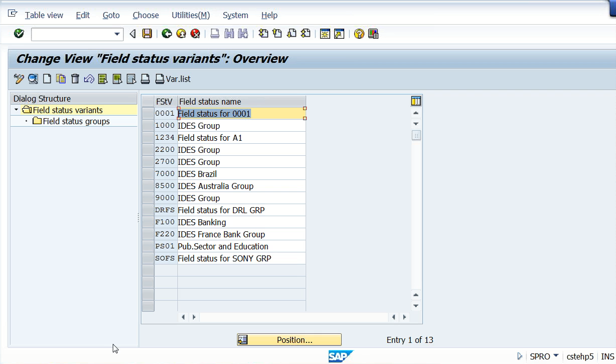Click the window menu icon left of Table view
Image resolution: width=616 pixels, height=364 pixels.
pos(13,14)
